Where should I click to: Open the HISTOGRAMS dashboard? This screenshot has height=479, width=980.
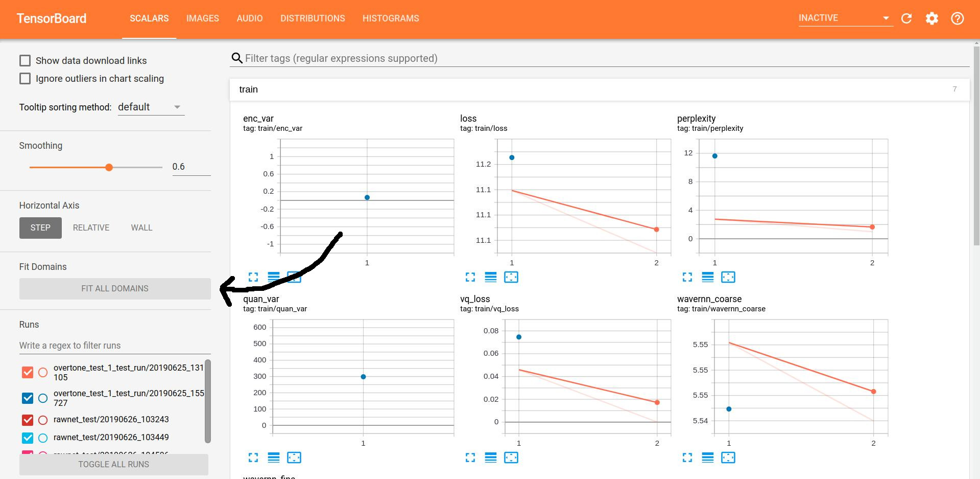390,18
